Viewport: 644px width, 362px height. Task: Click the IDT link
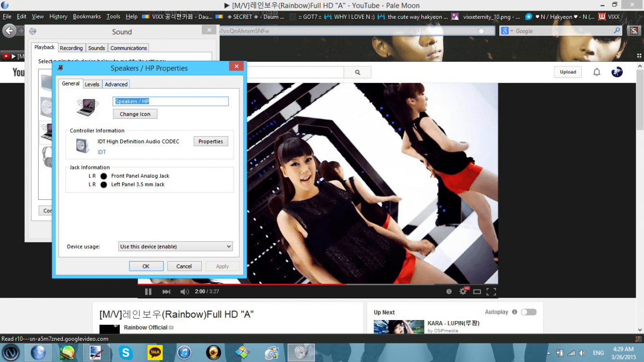(x=102, y=152)
